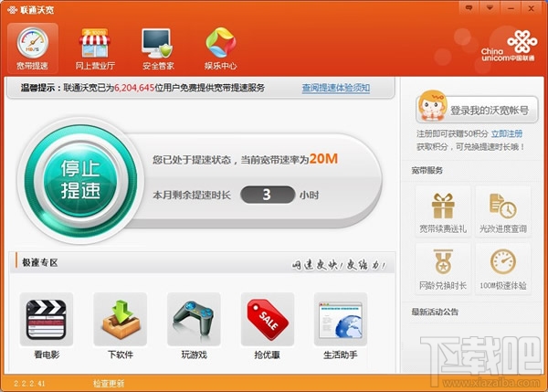
Task: Click the 宽带服务 section heading
Action: pyautogui.click(x=427, y=171)
